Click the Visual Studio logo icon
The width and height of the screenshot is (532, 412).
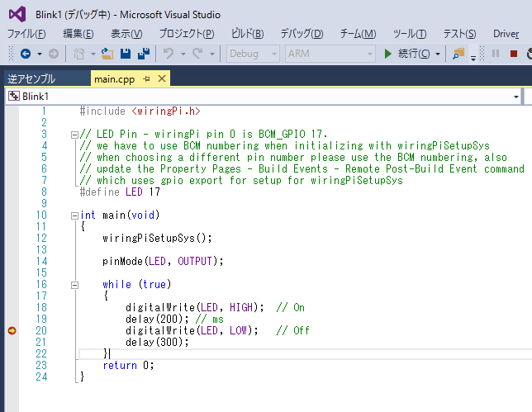(x=17, y=15)
